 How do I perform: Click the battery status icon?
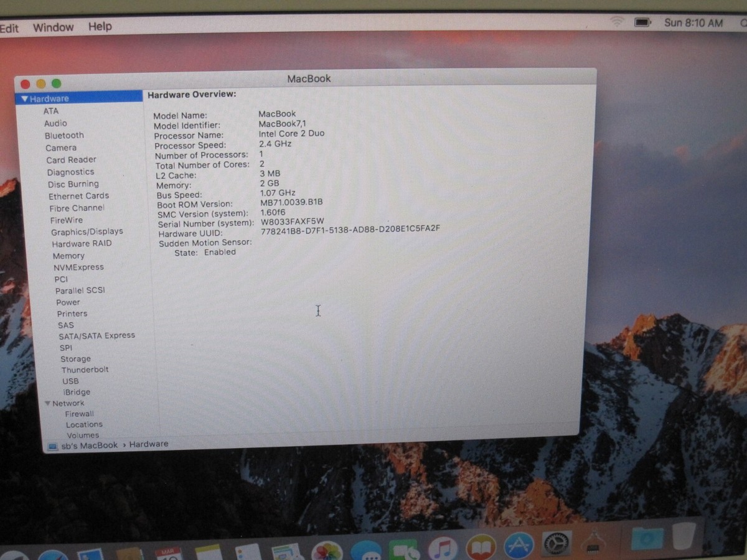642,21
